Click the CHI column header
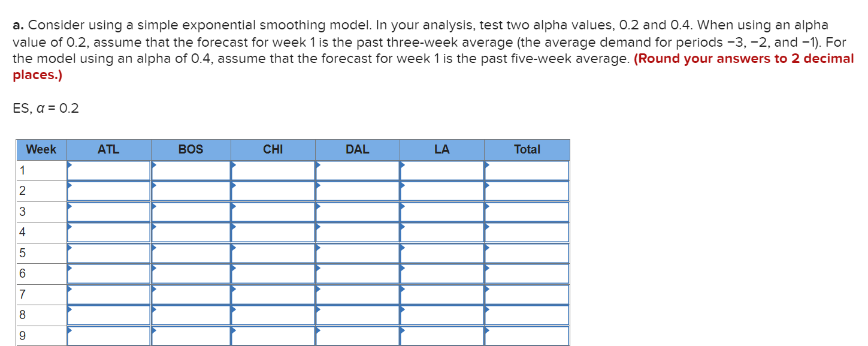This screenshot has width=868, height=346. (273, 150)
